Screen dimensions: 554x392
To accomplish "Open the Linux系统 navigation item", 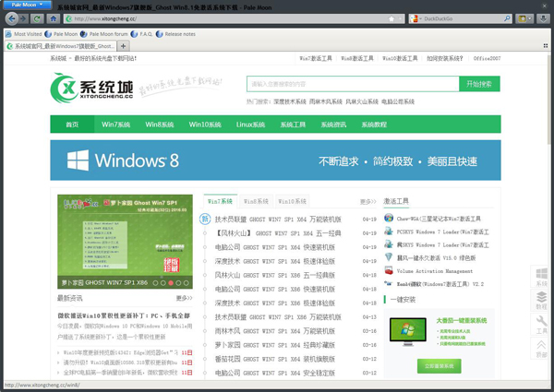I will (x=250, y=125).
